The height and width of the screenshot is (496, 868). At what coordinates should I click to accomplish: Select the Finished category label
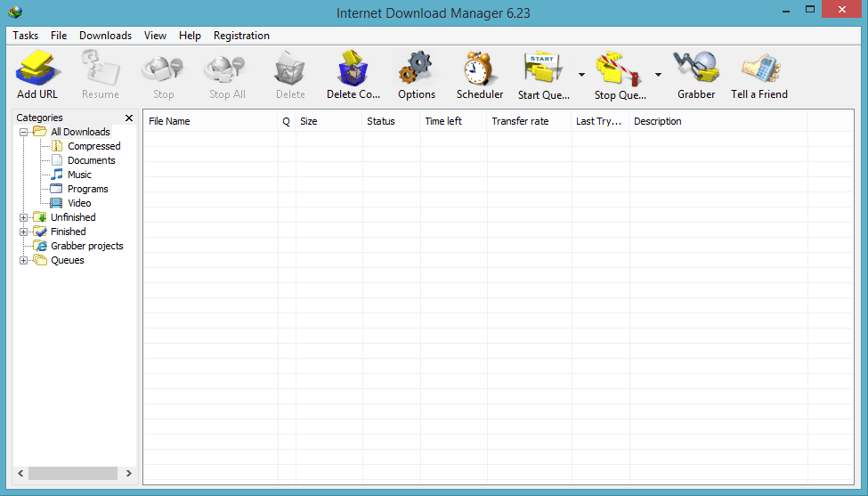tap(68, 232)
